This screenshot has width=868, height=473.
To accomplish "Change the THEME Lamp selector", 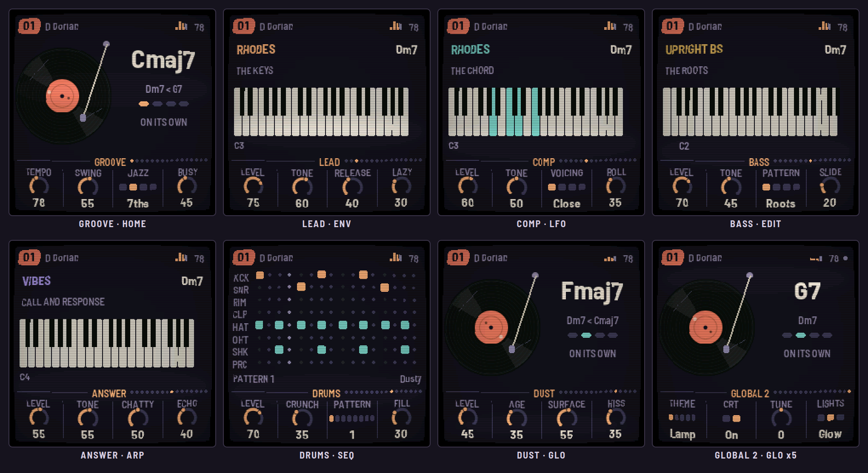I will click(682, 418).
